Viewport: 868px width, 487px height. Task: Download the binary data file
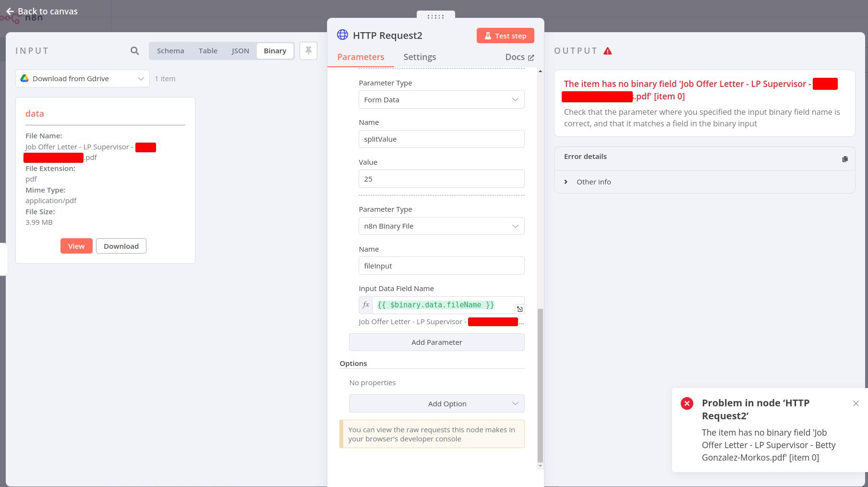coord(121,246)
